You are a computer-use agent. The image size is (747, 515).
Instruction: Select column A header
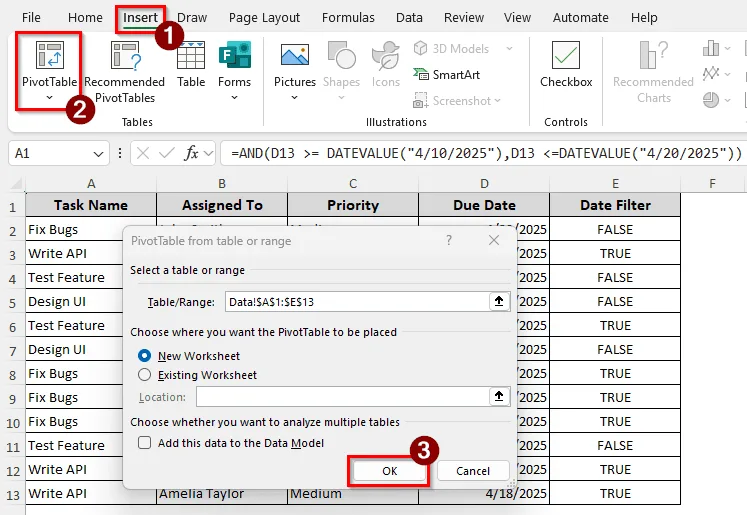pos(91,183)
